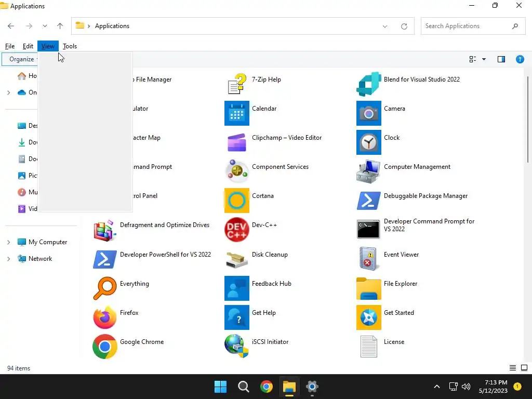The height and width of the screenshot is (399, 532).
Task: Open the volume control in tray
Action: point(466,387)
